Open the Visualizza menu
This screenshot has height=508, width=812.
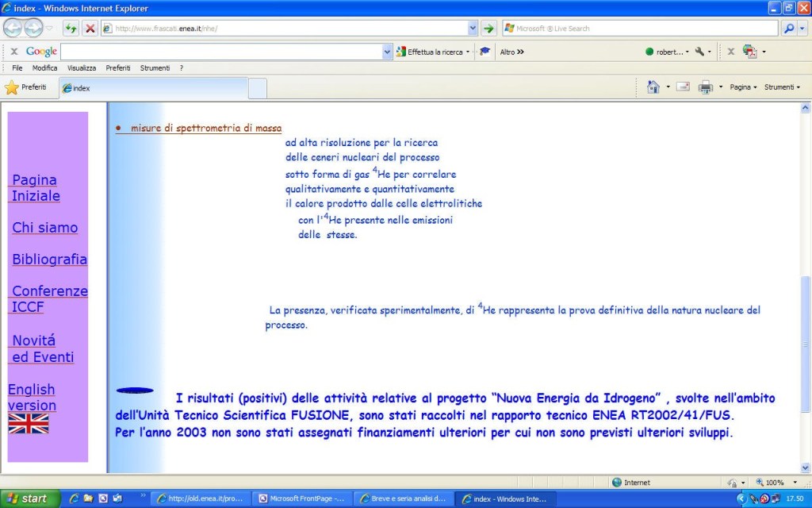82,68
